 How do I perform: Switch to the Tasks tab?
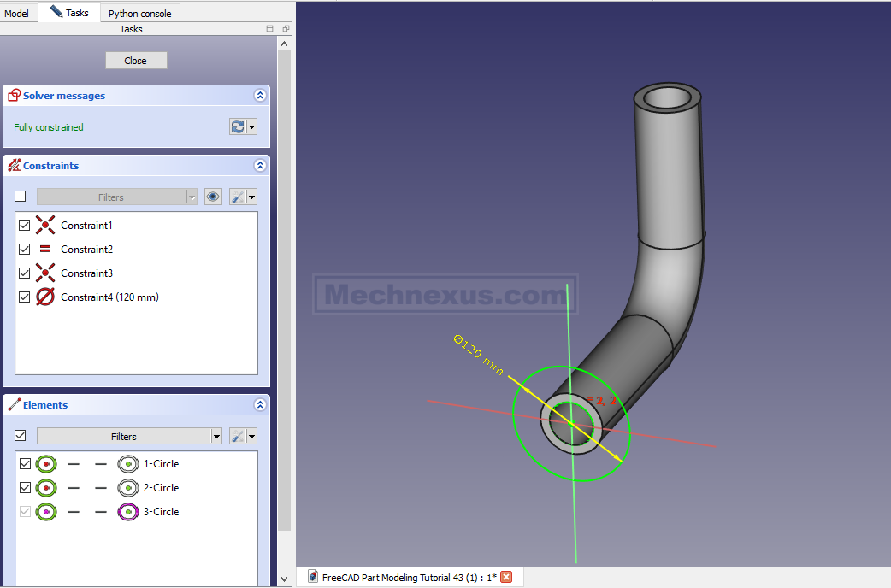click(69, 13)
